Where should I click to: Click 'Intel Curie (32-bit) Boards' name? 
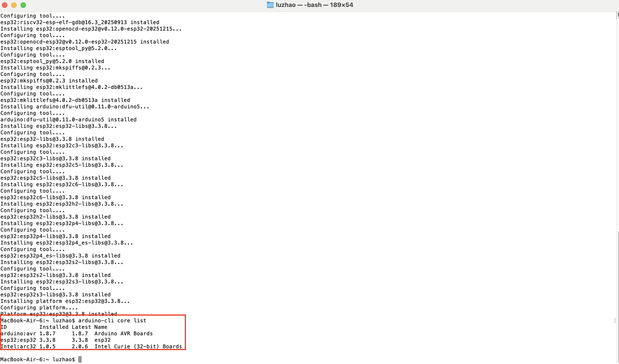138,346
